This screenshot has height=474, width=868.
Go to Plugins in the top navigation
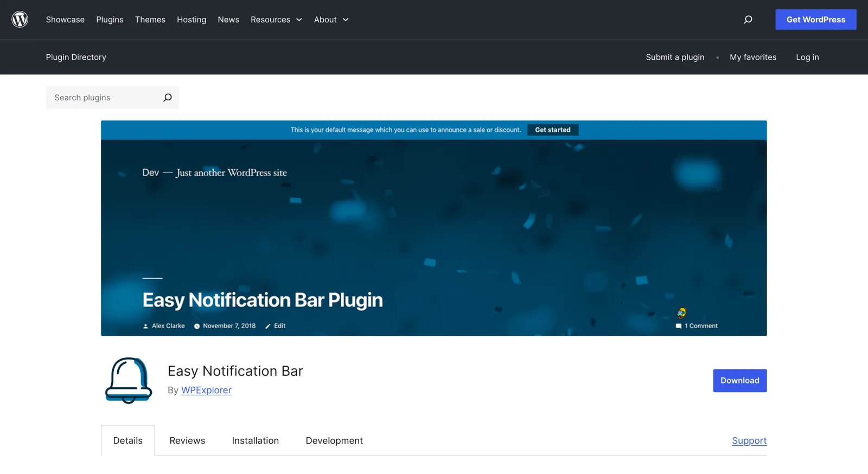pos(110,20)
